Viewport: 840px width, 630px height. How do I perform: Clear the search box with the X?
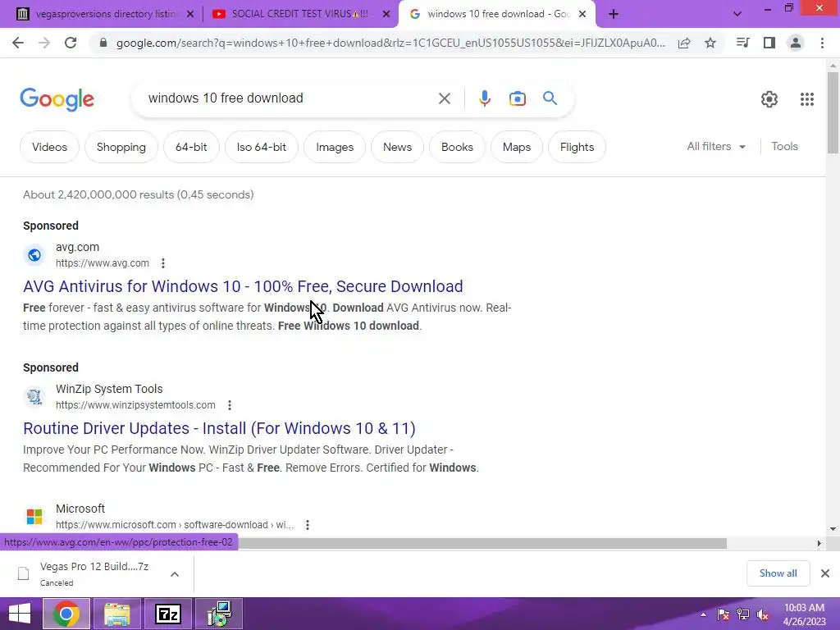[x=444, y=98]
